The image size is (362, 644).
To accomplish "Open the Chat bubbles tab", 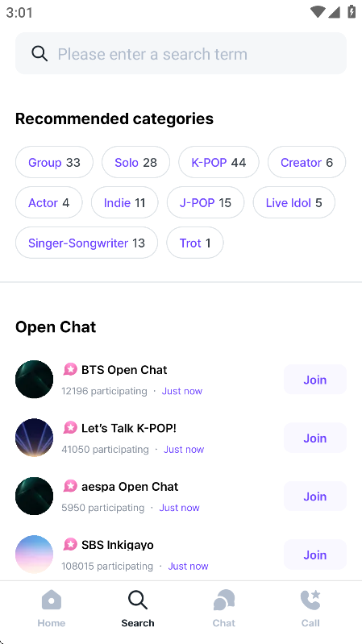I will coord(224,600).
